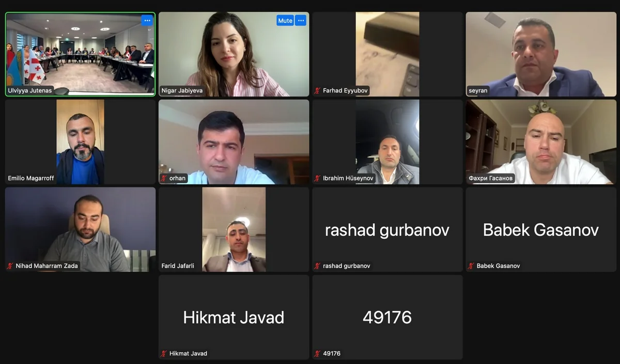Image resolution: width=620 pixels, height=364 pixels.
Task: Click the Mute button on Nigar Jabiyeva's tile
Action: pyautogui.click(x=285, y=21)
